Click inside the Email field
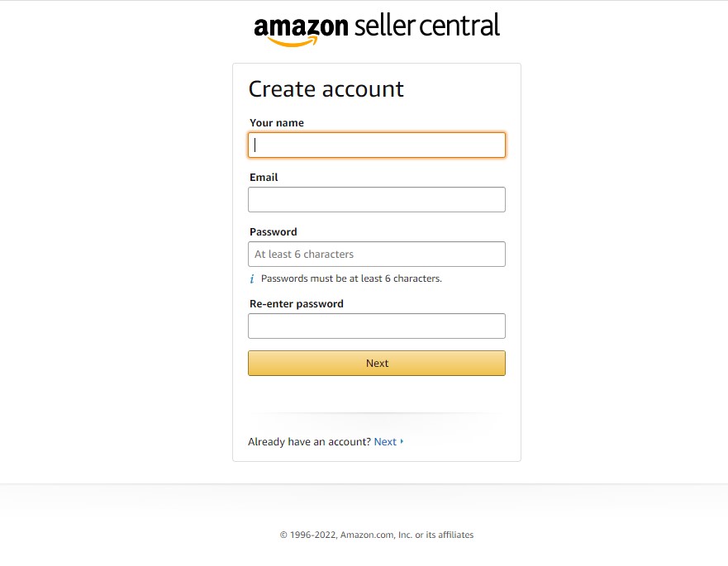Viewport: 728px width, 566px height. (x=376, y=199)
